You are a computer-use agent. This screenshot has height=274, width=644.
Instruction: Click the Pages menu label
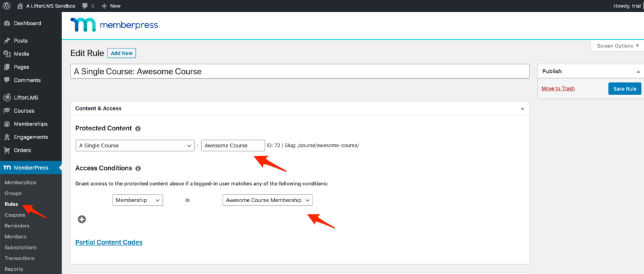21,67
